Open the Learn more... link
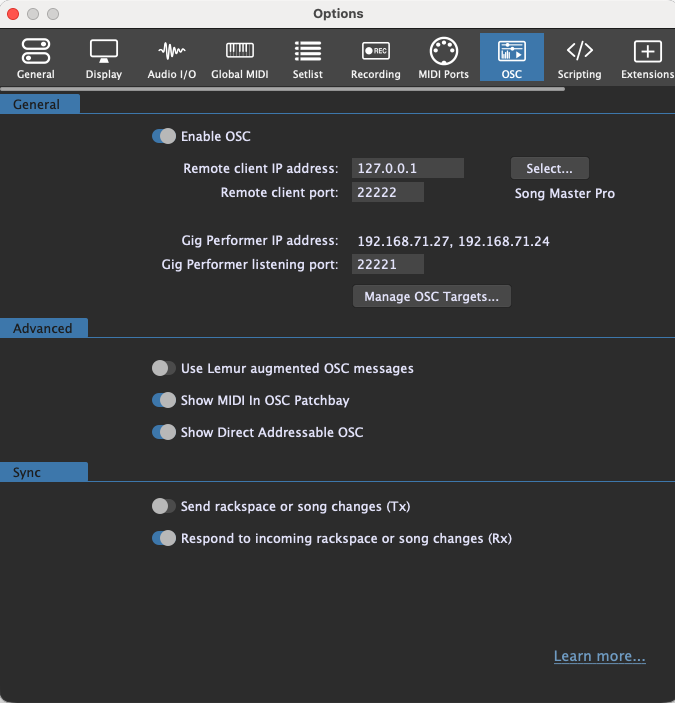 (599, 657)
